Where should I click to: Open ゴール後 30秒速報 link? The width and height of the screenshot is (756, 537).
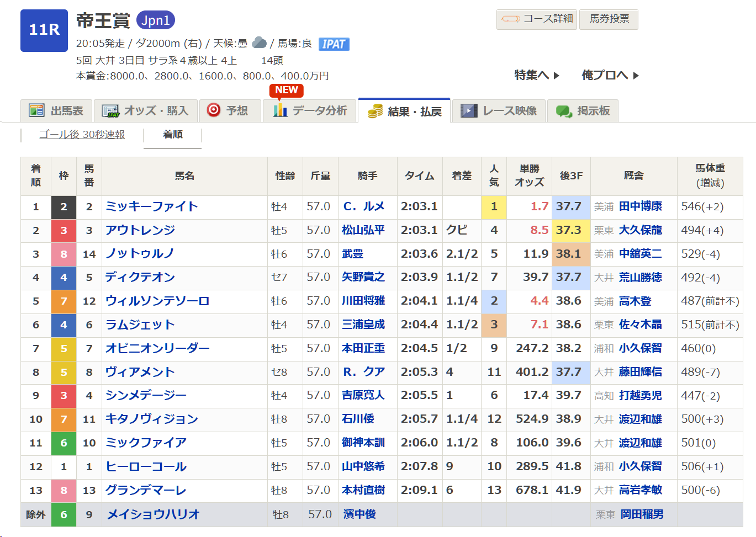click(x=82, y=134)
